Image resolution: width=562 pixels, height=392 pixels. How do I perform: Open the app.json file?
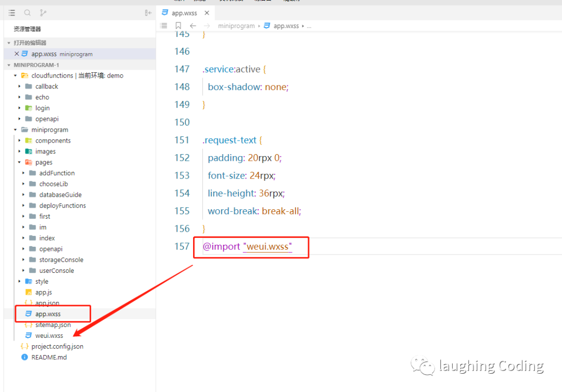[x=47, y=303]
